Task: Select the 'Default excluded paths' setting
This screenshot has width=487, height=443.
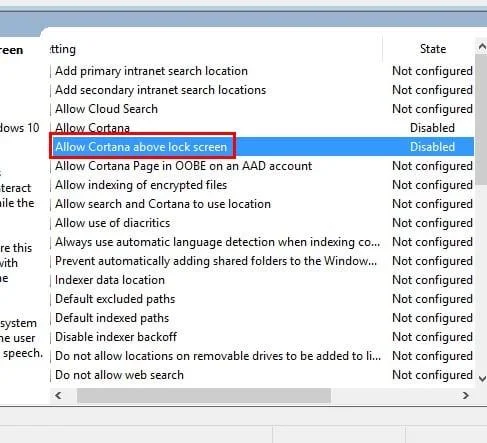Action: point(115,299)
